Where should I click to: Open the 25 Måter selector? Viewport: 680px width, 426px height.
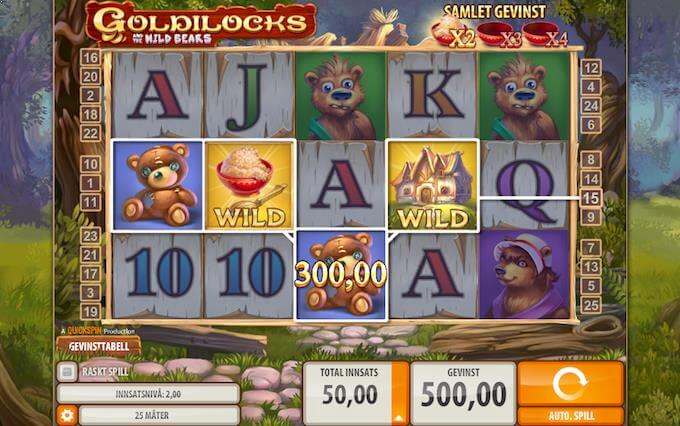tap(160, 415)
